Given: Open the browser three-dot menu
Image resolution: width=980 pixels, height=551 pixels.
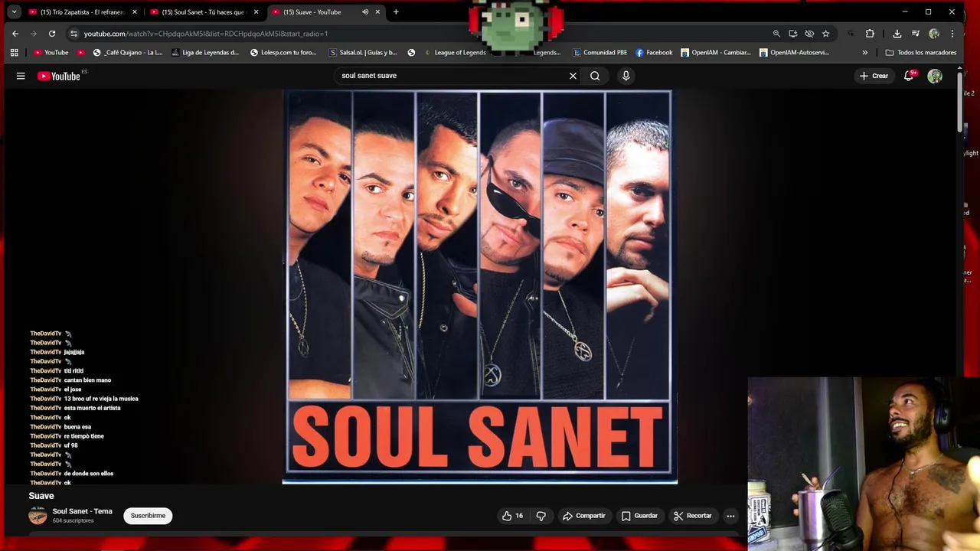Looking at the screenshot, I should tap(952, 34).
